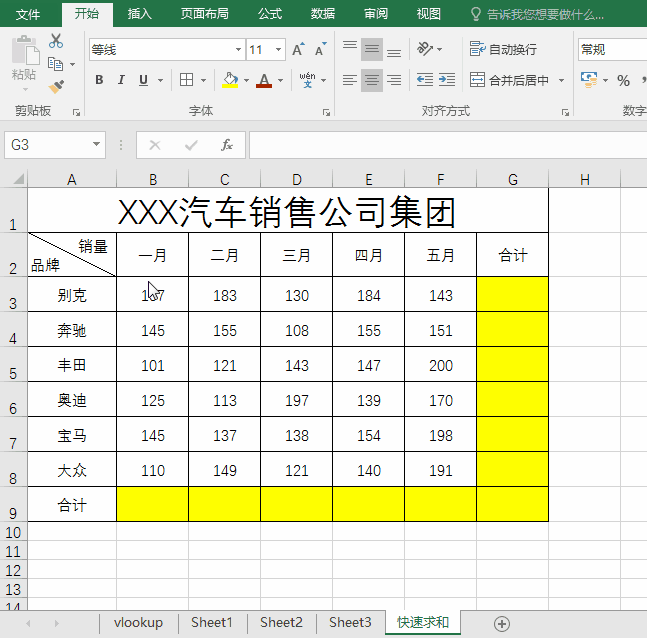The width and height of the screenshot is (647, 638).
Task: Select the Format Painter brush
Action: tap(57, 87)
